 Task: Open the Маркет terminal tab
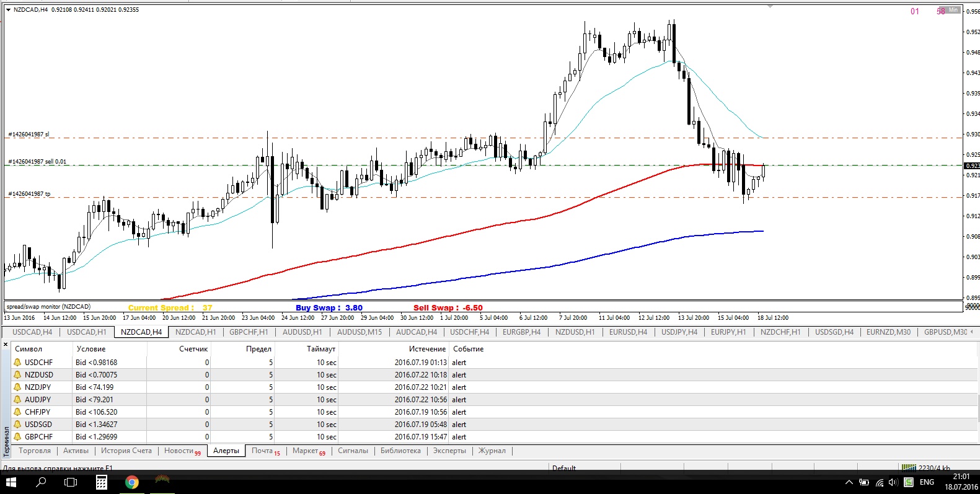click(x=309, y=451)
